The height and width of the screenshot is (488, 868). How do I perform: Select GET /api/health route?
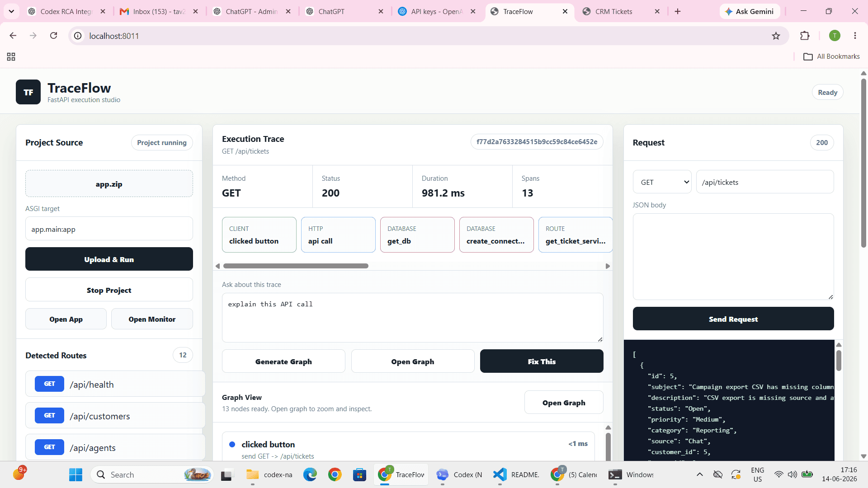[x=115, y=384]
